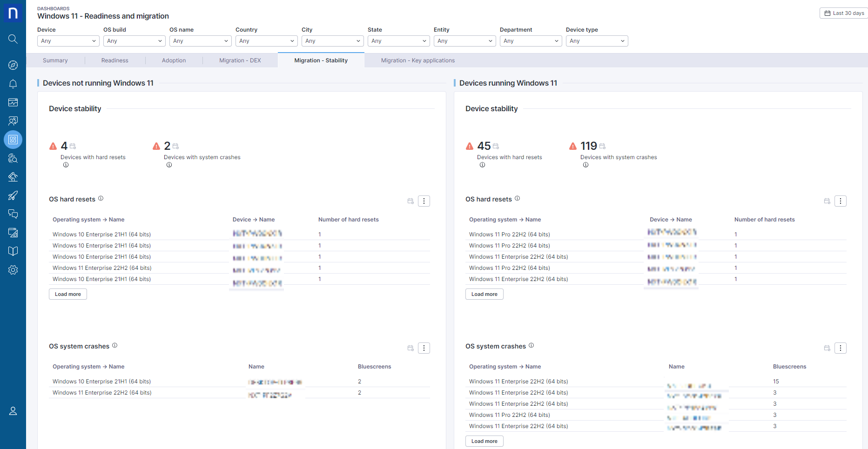Open the OS build filter dropdown
The height and width of the screenshot is (449, 868).
[135, 41]
